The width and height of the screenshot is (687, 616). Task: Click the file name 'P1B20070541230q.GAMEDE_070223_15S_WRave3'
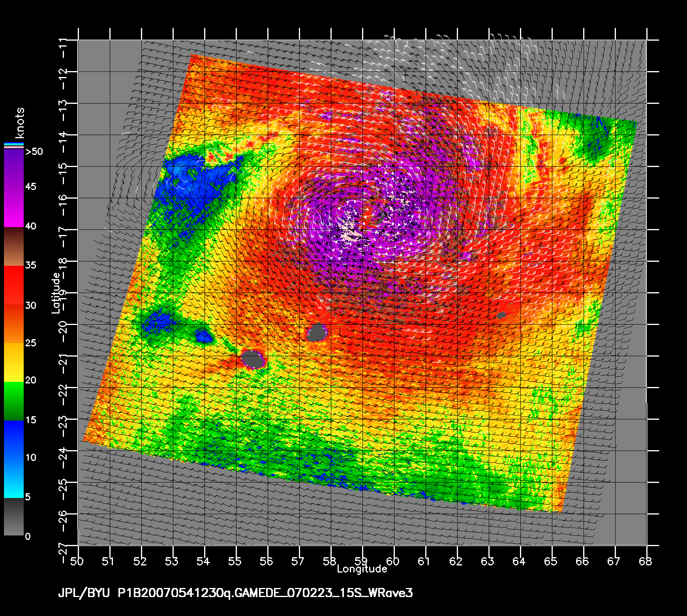pyautogui.click(x=265, y=593)
